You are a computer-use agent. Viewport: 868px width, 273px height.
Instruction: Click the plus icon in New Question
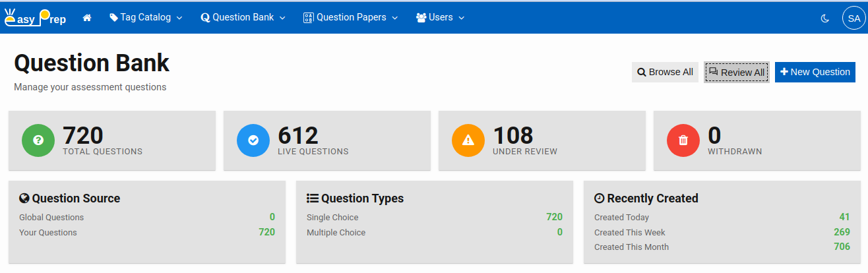784,72
